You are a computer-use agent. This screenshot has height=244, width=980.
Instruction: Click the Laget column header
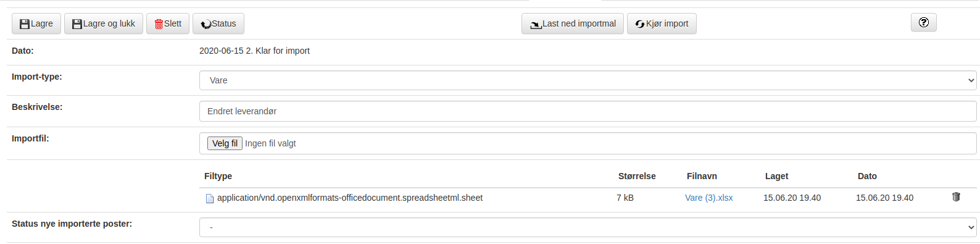tap(777, 176)
